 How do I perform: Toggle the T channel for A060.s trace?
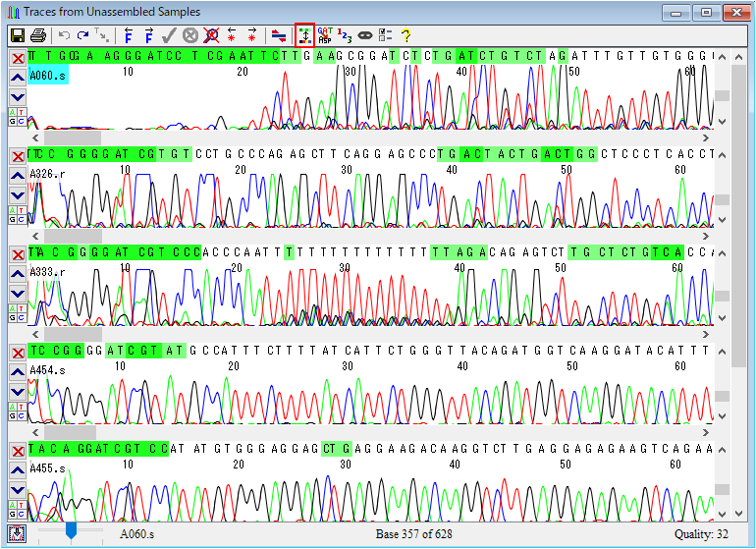pyautogui.click(x=22, y=112)
